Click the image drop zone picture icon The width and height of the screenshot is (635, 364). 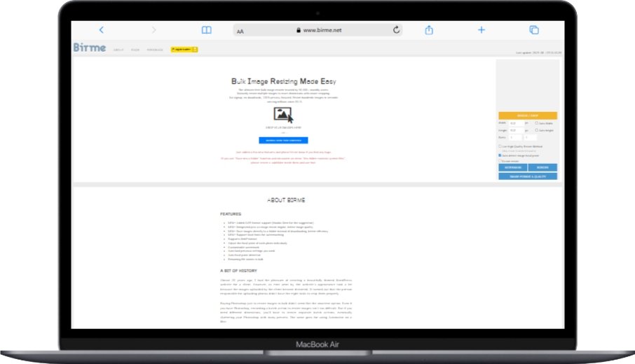tap(282, 114)
